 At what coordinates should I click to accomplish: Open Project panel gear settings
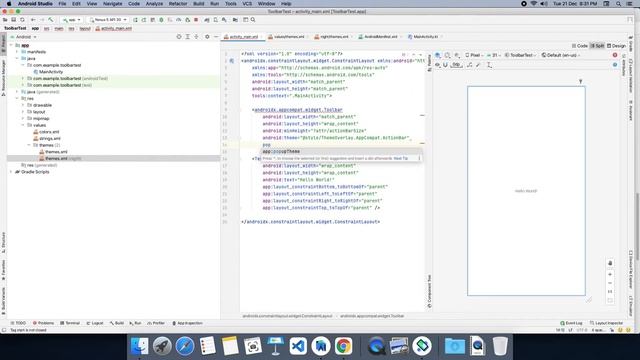[207, 37]
